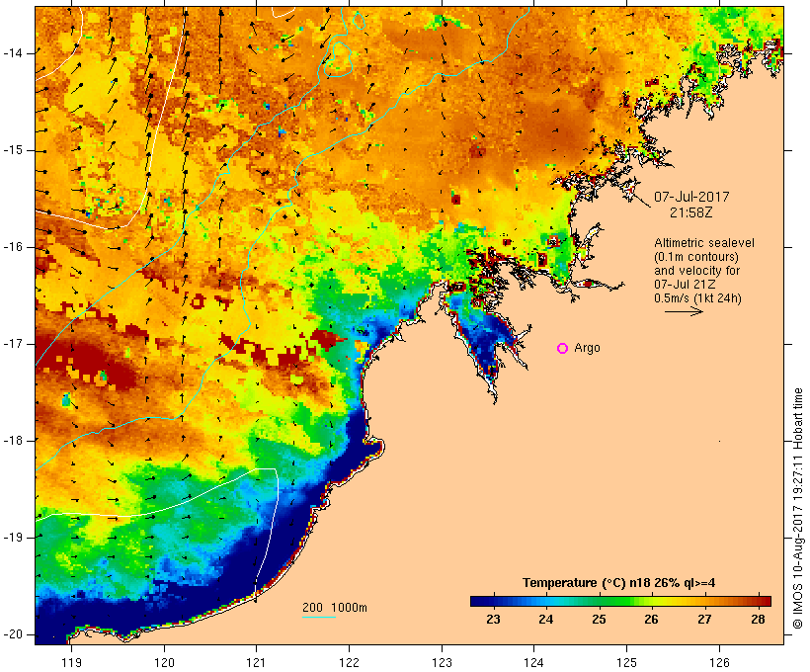This screenshot has width=810, height=672.
Task: Click the 'Temperature (°C) n18 26% ql>=4' title
Action: (619, 583)
